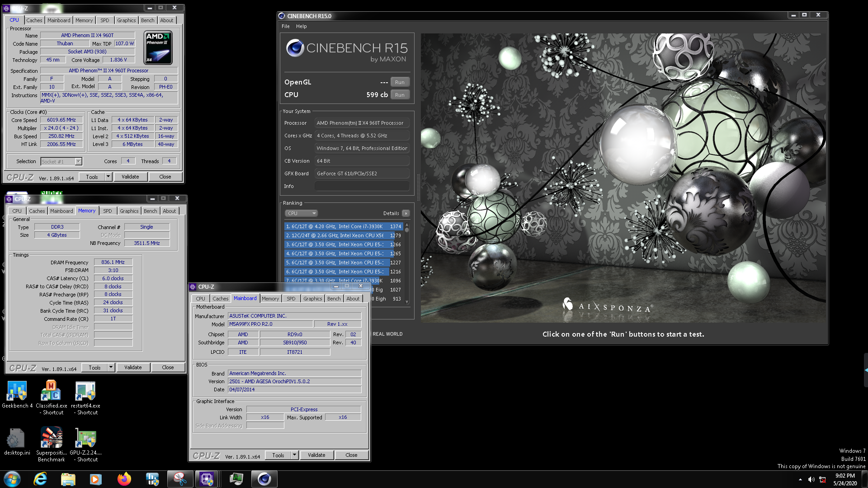The height and width of the screenshot is (488, 868).
Task: Click the network tray icon
Action: (822, 479)
